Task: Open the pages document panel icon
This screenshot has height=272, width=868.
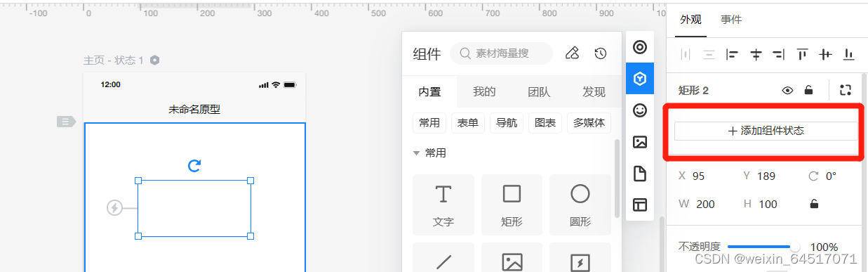Action: (639, 173)
